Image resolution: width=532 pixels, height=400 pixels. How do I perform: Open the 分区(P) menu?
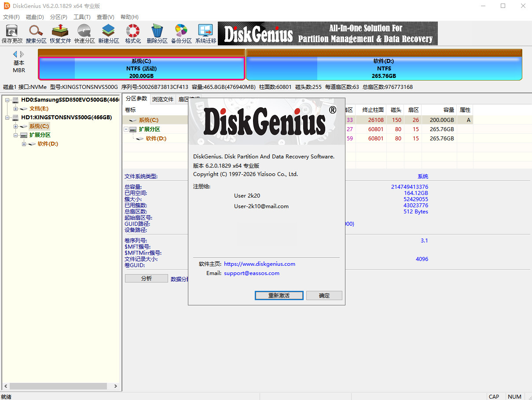pos(59,17)
